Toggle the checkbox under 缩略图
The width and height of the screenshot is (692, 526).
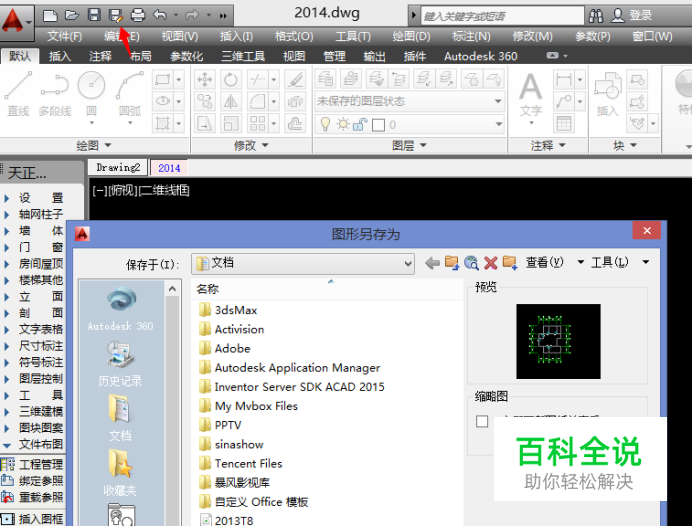pyautogui.click(x=482, y=421)
